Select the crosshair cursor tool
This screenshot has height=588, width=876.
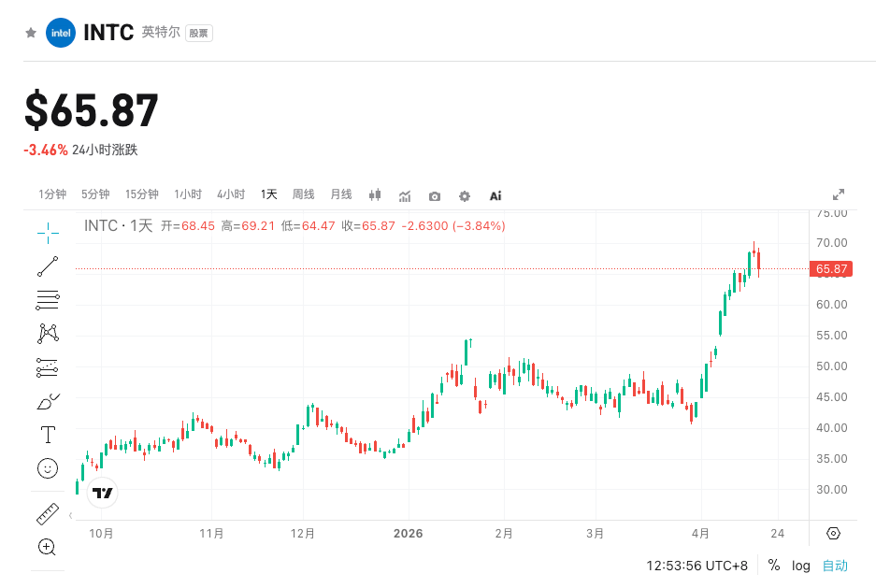(x=48, y=232)
